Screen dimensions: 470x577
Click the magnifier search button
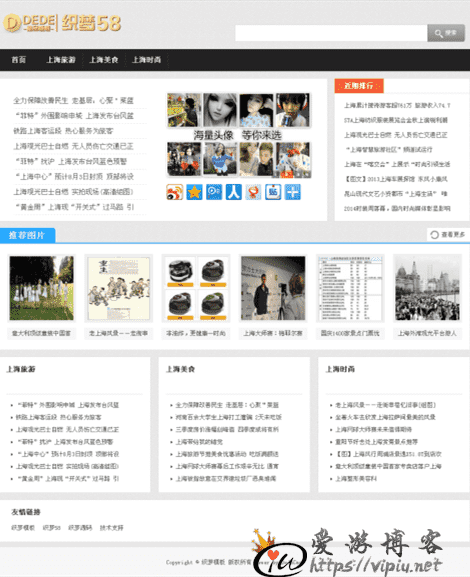[x=446, y=33]
